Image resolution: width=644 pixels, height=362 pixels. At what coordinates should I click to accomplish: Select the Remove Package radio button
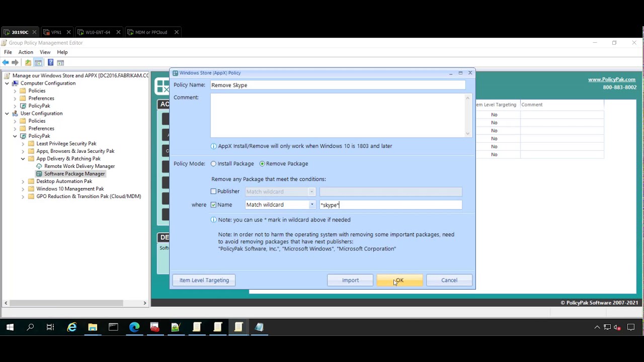[262, 164]
